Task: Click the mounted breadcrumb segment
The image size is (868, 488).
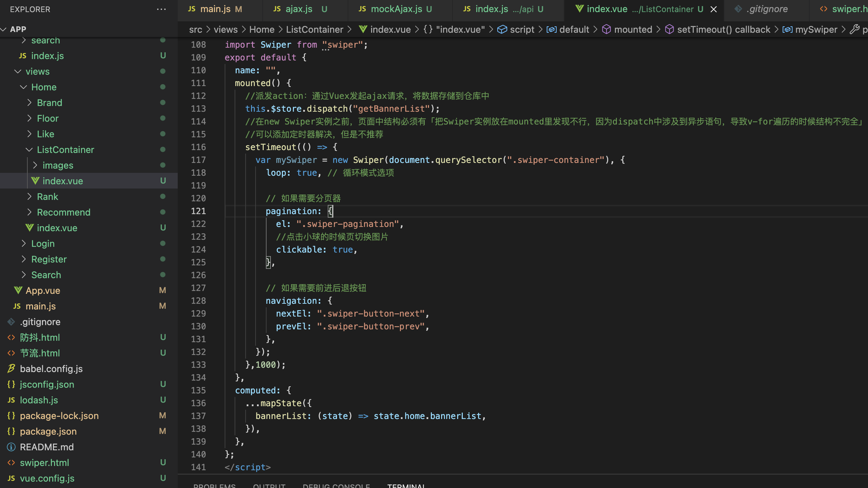Action: click(633, 30)
